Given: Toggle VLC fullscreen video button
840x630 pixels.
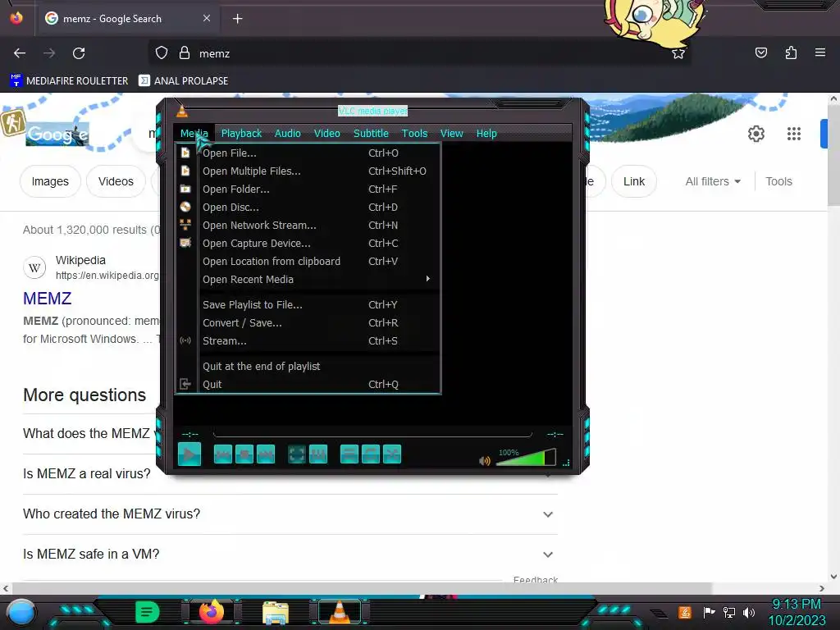Looking at the screenshot, I should 297,454.
